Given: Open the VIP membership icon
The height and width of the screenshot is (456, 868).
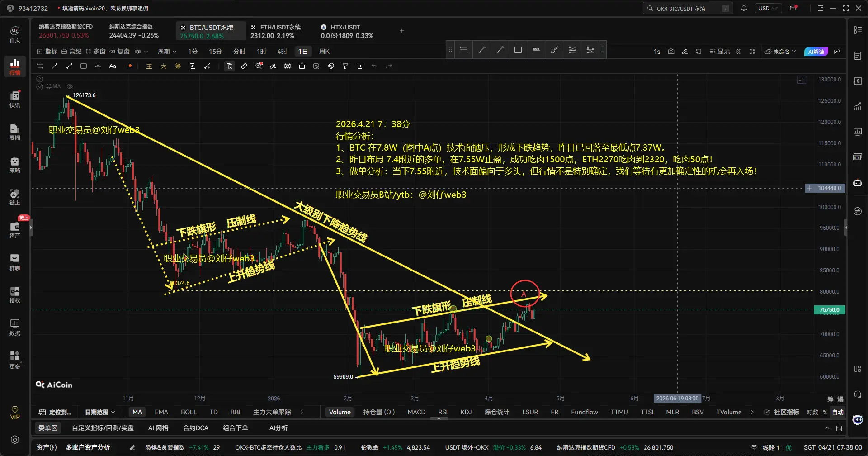Looking at the screenshot, I should coord(15,413).
